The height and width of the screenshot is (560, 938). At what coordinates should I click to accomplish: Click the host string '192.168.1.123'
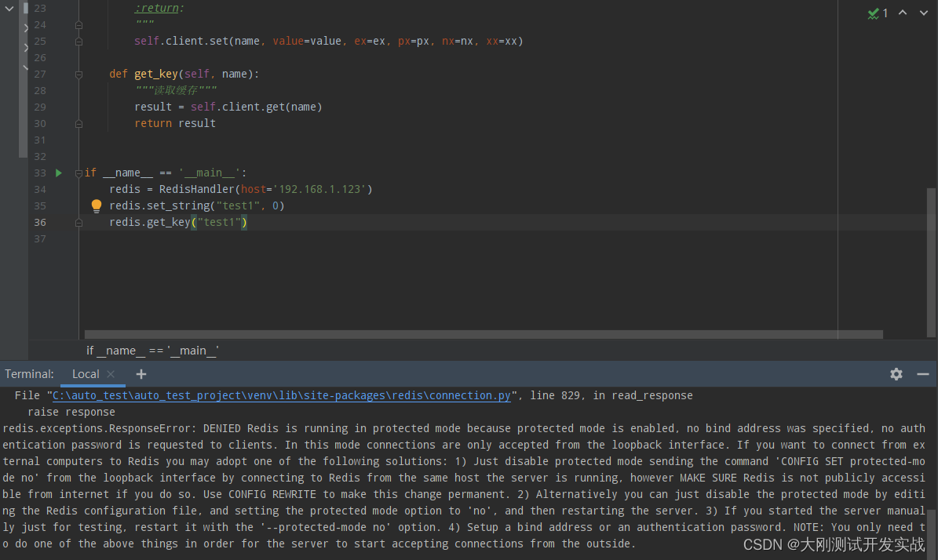click(x=320, y=189)
